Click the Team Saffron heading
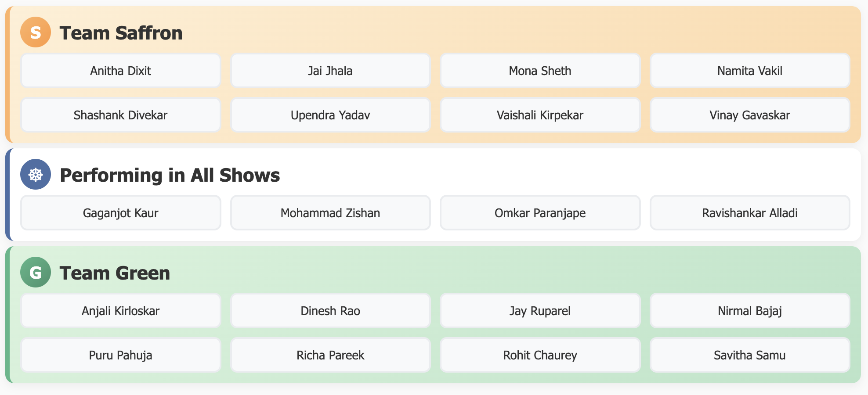 tap(121, 33)
